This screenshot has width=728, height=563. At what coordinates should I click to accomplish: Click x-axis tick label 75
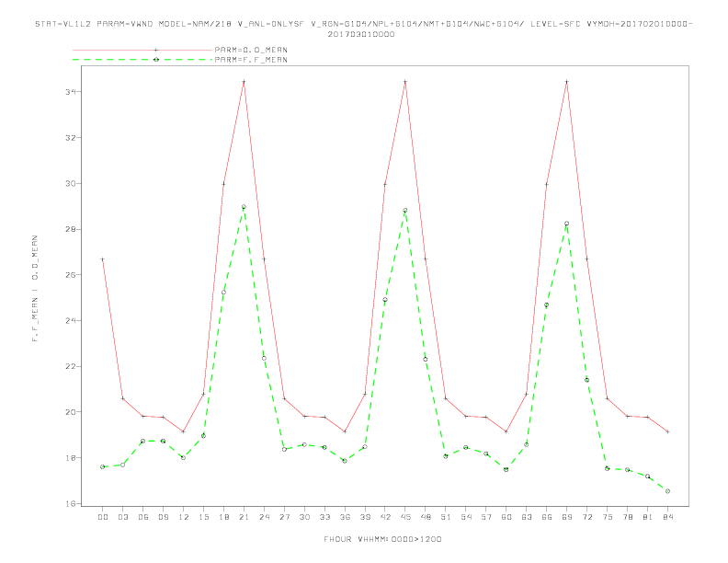[608, 517]
